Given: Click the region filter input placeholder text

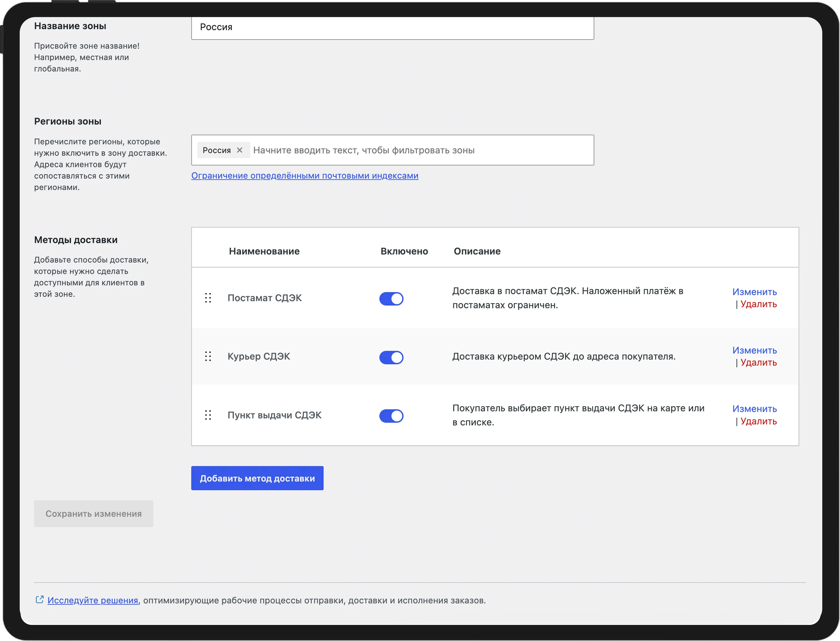Looking at the screenshot, I should [x=364, y=150].
